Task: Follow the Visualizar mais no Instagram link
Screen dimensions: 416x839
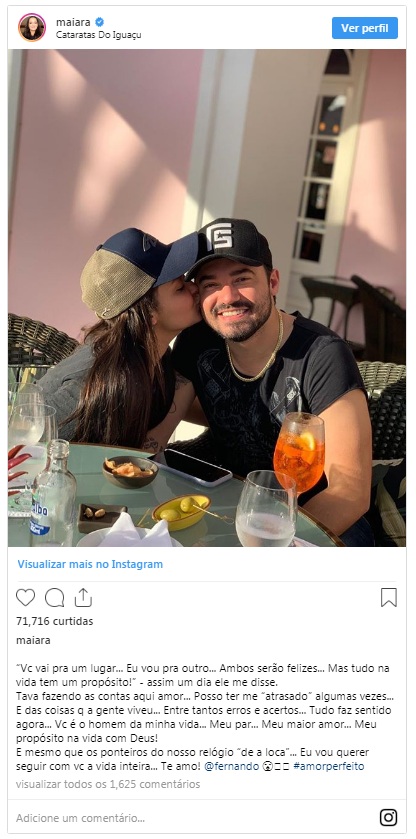Action: (x=90, y=564)
